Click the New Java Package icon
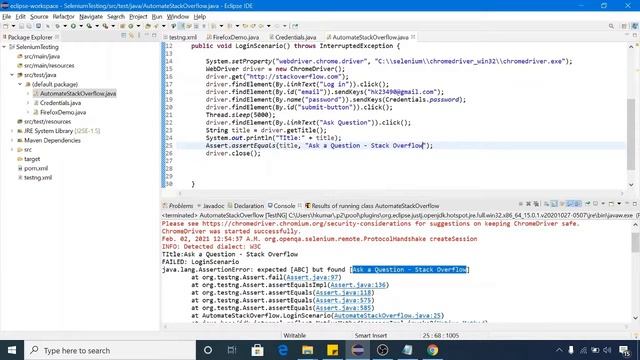This screenshot has height=360, width=640. tap(122, 26)
